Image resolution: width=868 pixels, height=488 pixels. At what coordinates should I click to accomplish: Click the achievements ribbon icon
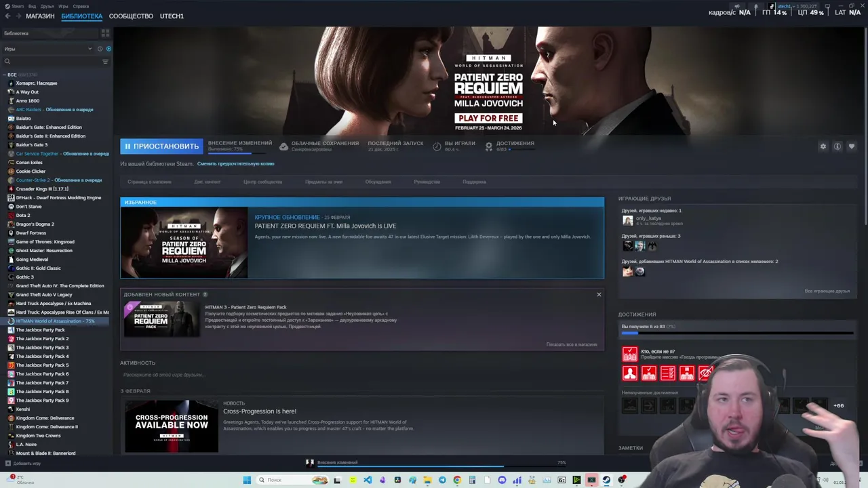[488, 146]
